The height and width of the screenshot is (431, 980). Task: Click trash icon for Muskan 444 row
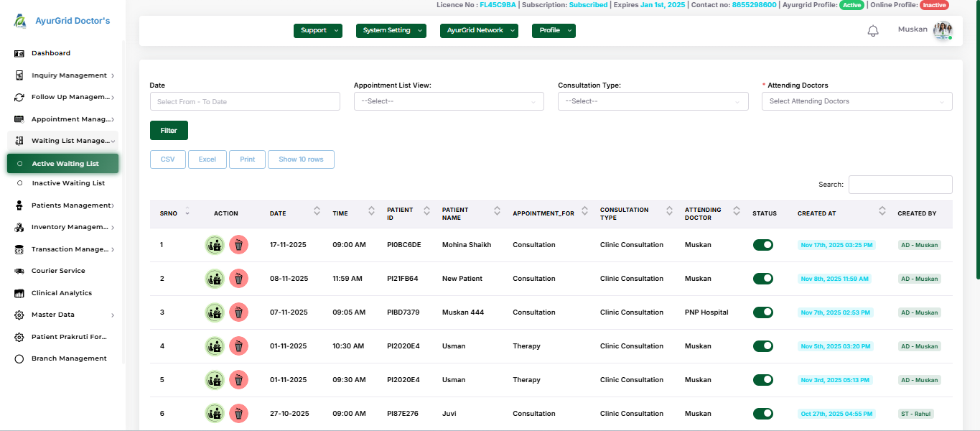click(238, 312)
